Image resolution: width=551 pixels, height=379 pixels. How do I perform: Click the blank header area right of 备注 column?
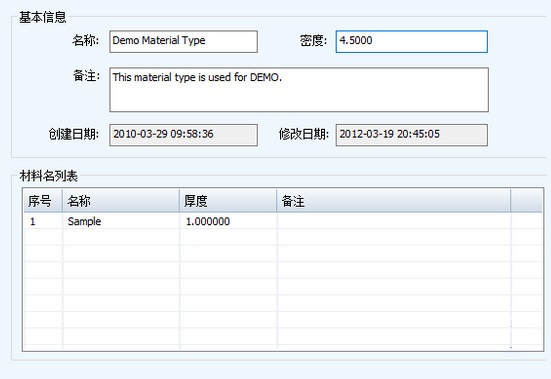point(526,201)
